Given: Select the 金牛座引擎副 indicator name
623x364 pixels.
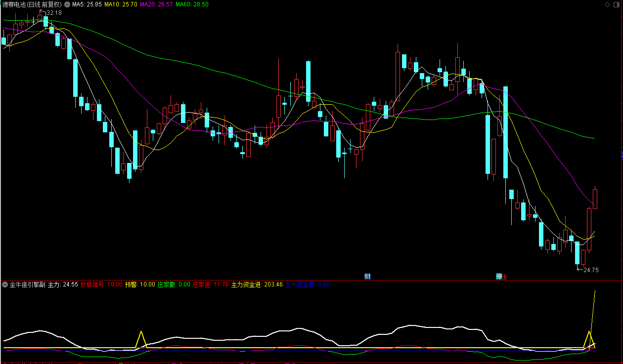Looking at the screenshot, I should (27, 284).
